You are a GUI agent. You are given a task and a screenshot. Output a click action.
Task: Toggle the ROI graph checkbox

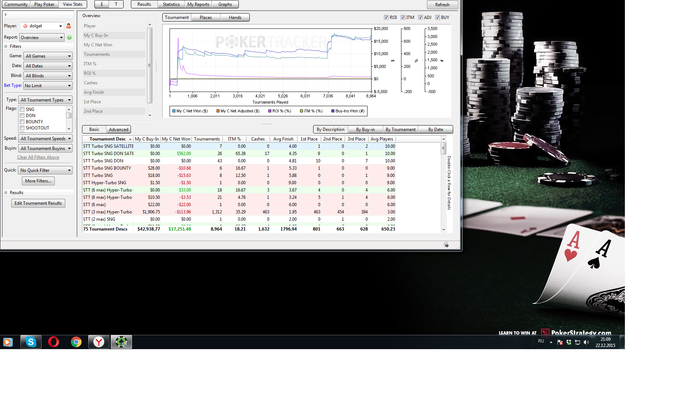(x=386, y=17)
